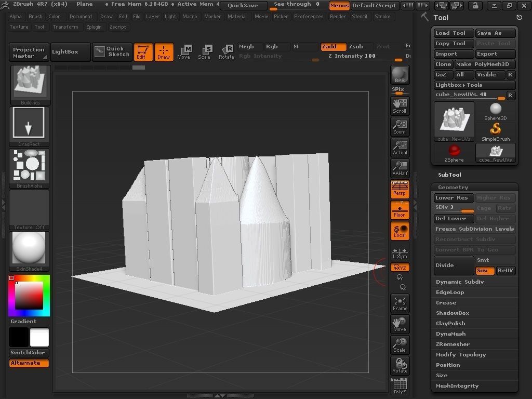Click the hammer Tool palette icon
The image size is (532, 399).
click(424, 17)
